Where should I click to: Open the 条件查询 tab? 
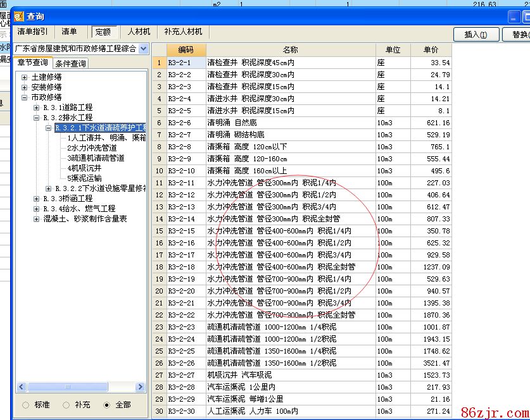[x=71, y=63]
